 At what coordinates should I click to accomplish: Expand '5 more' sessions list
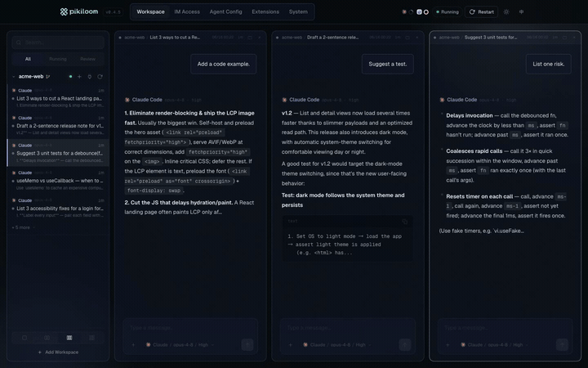coord(23,227)
